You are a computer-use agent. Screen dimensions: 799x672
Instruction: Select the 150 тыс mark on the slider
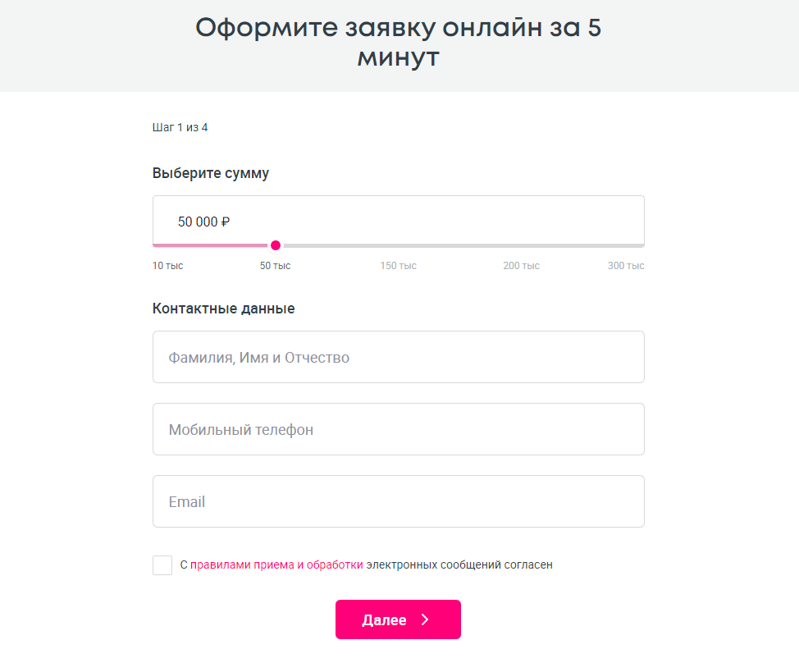398,265
